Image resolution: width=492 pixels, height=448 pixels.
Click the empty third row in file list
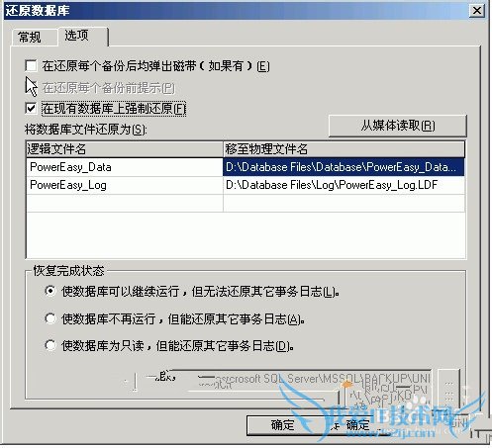coord(246,203)
